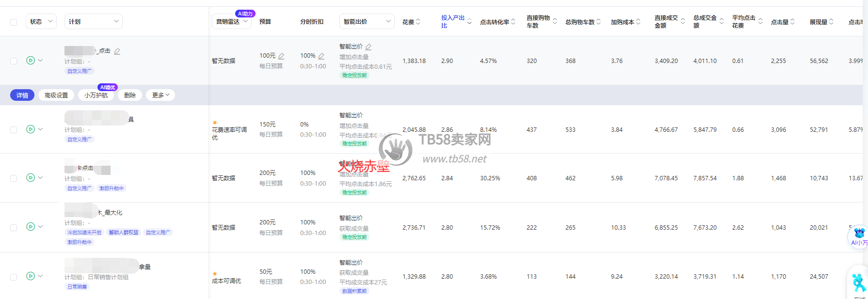This screenshot has height=299, width=868.
Task: Open the 详情 tab for the first plan
Action: tap(22, 95)
